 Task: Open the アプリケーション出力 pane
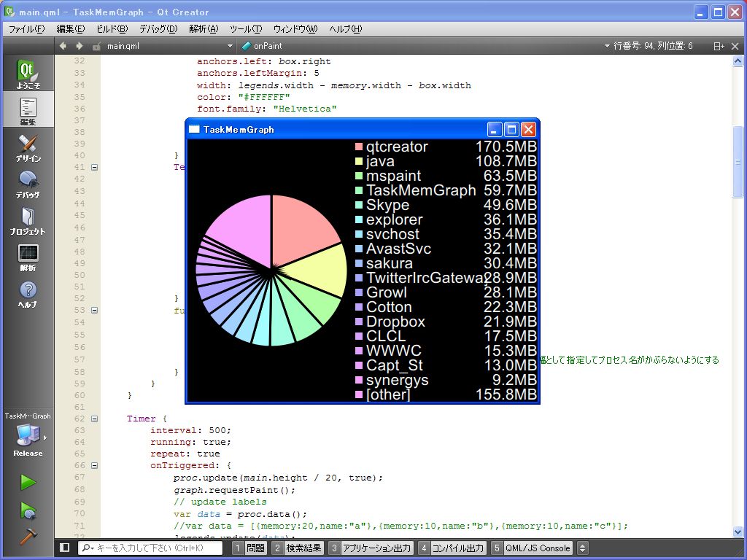[x=371, y=548]
